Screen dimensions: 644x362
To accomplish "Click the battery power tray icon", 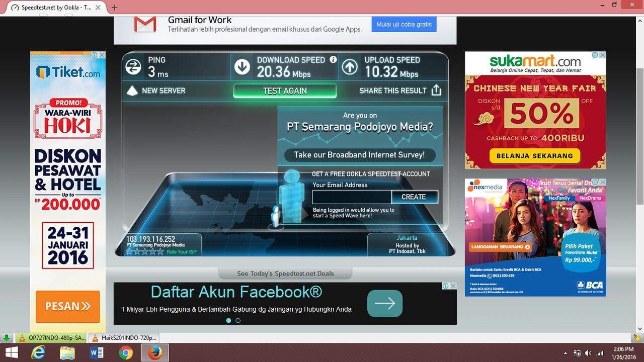I will (x=577, y=353).
